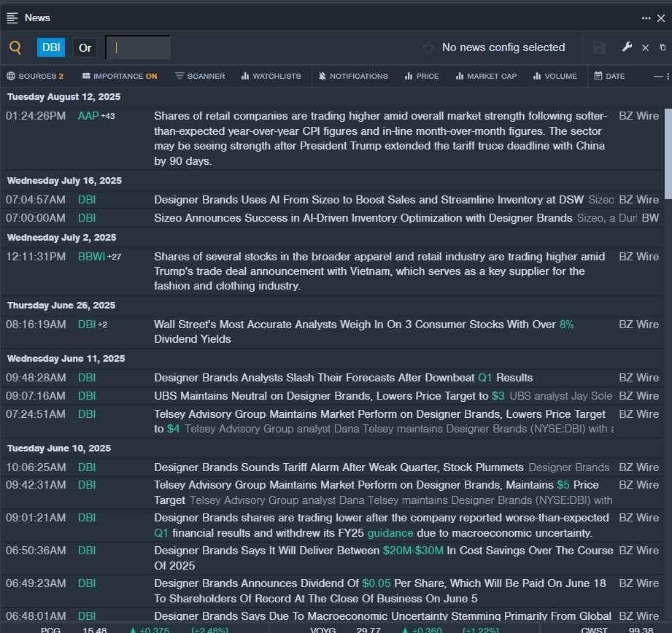Toggle the Importance ON filter
This screenshot has height=633, width=672.
120,77
